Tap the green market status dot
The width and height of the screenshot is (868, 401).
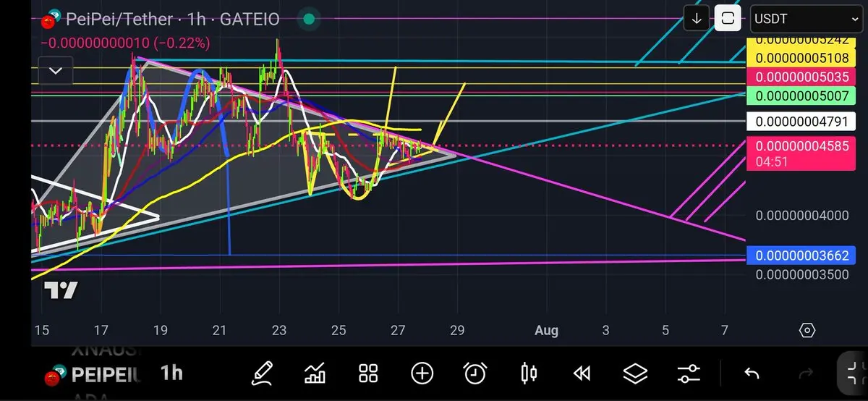(310, 20)
